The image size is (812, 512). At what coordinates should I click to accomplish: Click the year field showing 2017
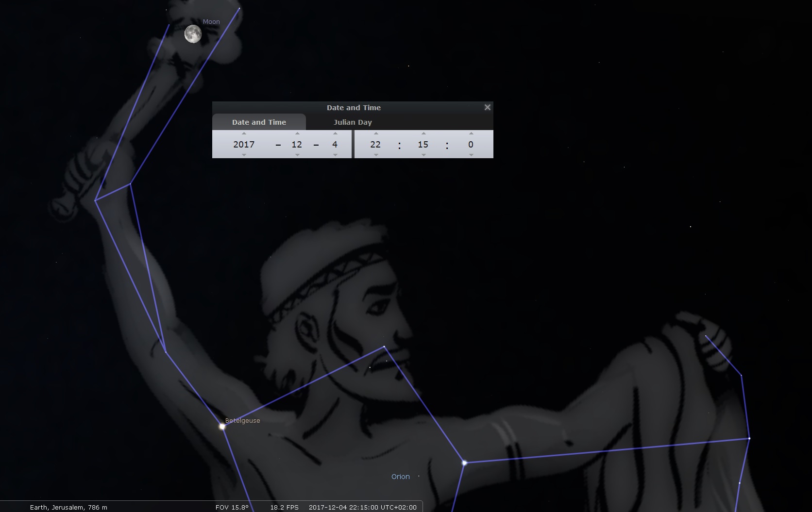244,144
